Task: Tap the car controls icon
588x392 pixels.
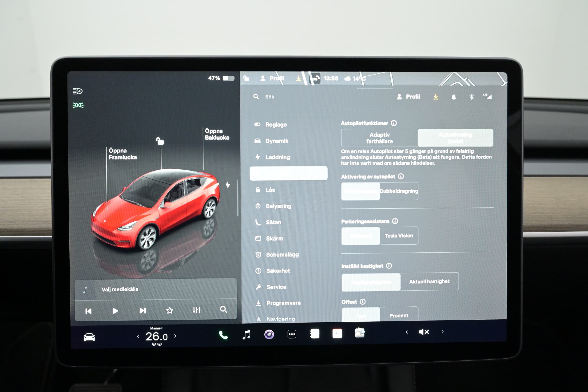Action: pyautogui.click(x=89, y=337)
